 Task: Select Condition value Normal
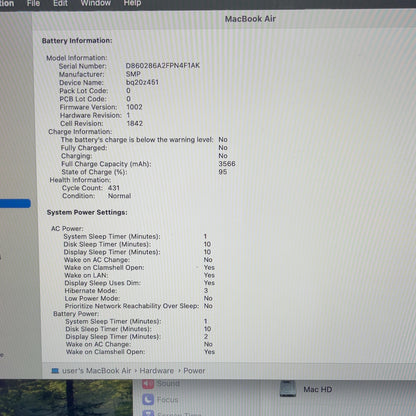(119, 196)
